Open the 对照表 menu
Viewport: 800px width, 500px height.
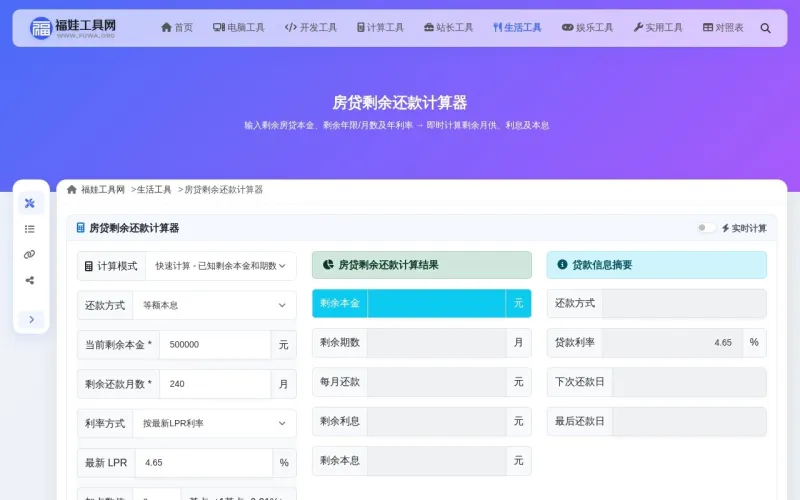[x=723, y=28]
